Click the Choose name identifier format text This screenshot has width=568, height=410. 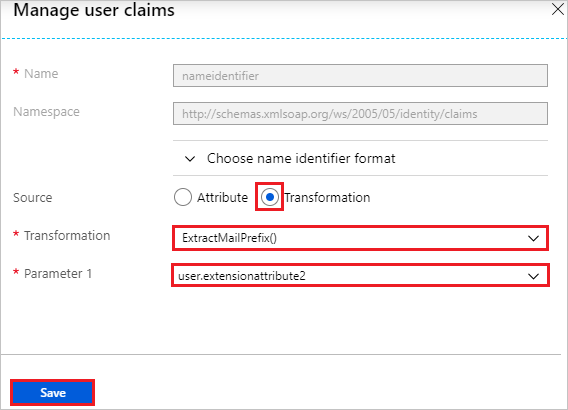point(301,158)
